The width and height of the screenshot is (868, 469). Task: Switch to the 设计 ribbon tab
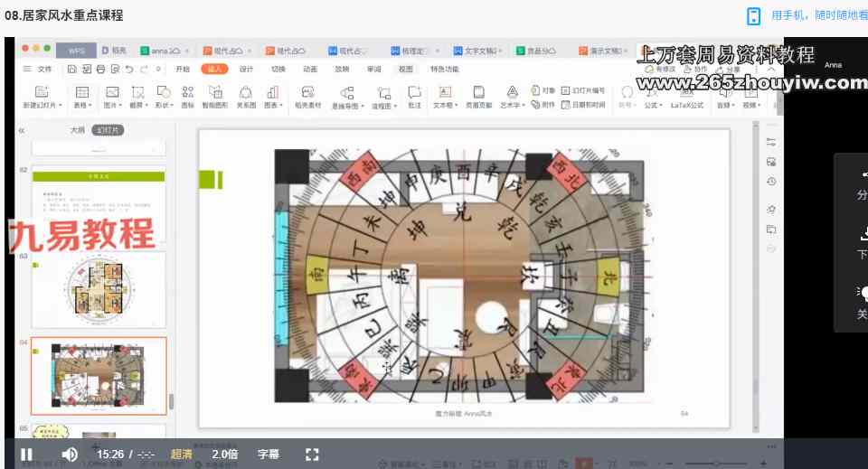247,69
